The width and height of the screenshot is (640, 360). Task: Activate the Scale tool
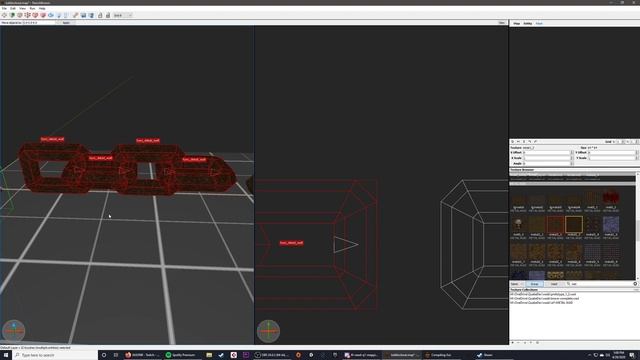pos(59,15)
